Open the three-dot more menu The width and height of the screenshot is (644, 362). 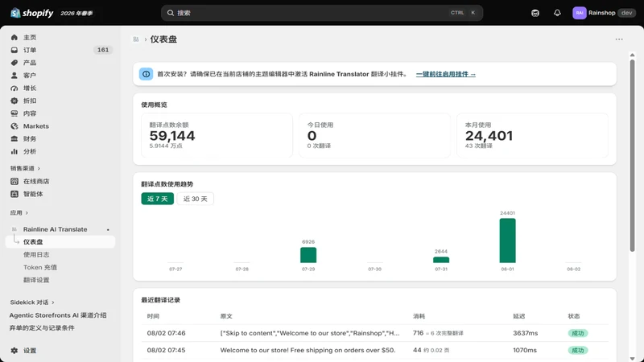pos(619,39)
